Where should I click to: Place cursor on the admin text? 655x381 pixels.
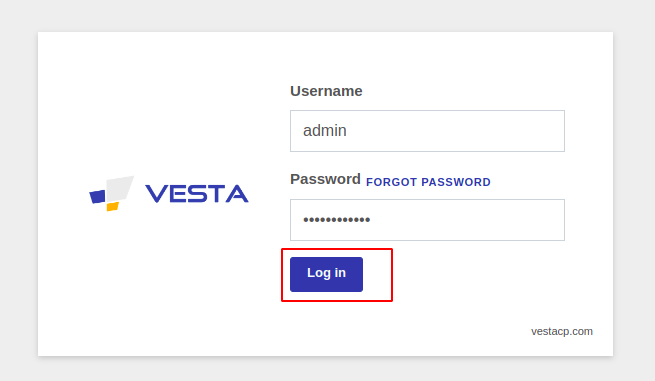(x=325, y=131)
